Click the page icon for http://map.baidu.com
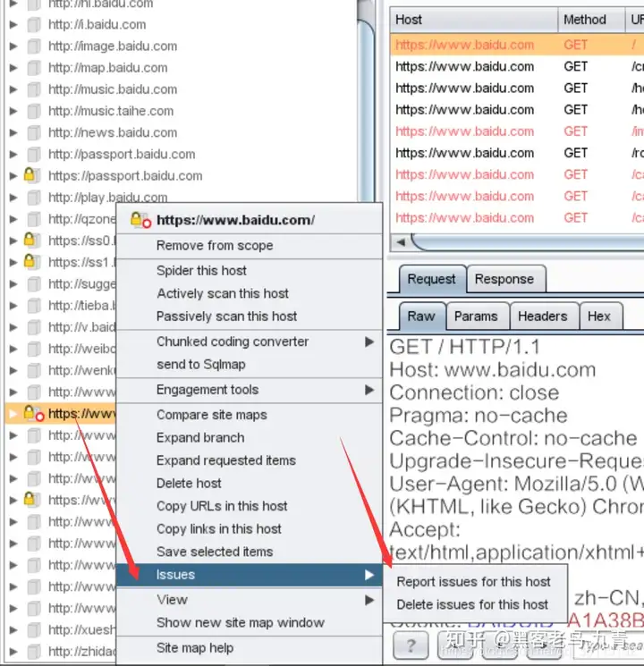 point(34,68)
